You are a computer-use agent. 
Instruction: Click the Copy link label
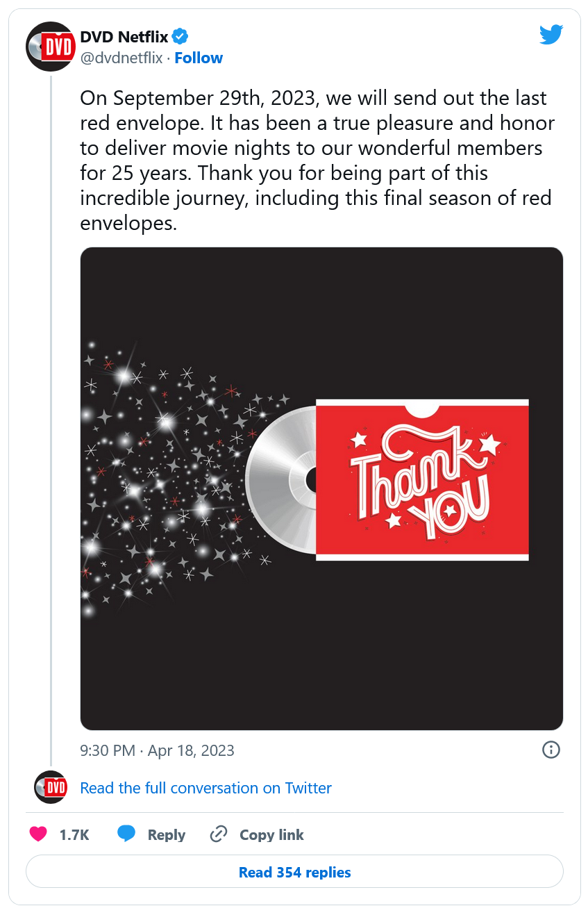[271, 835]
